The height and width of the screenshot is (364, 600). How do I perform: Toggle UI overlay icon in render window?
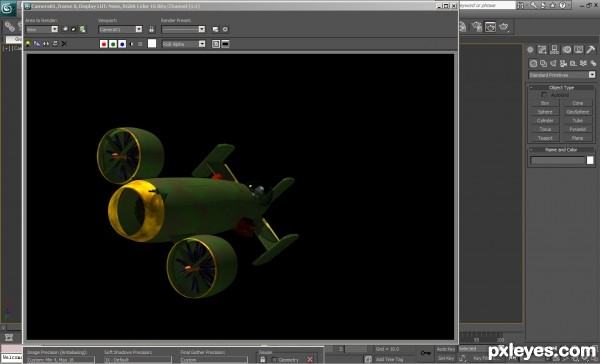(216, 44)
